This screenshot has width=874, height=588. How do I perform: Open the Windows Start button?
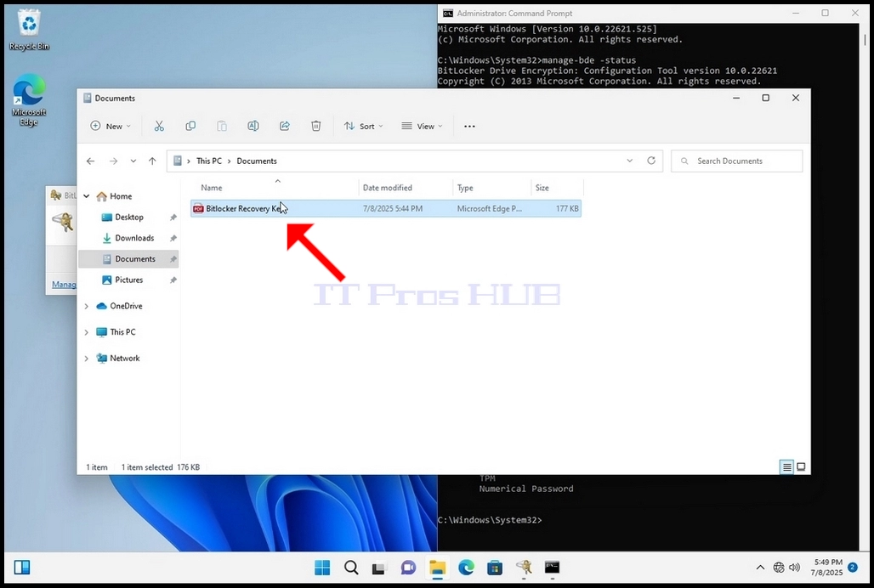click(322, 568)
